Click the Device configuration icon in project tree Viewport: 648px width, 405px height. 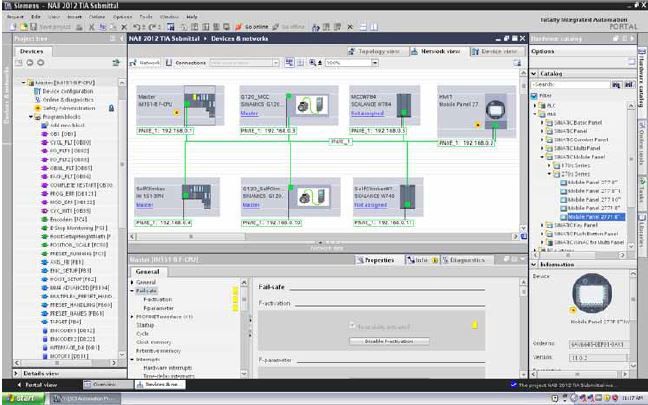click(x=38, y=91)
